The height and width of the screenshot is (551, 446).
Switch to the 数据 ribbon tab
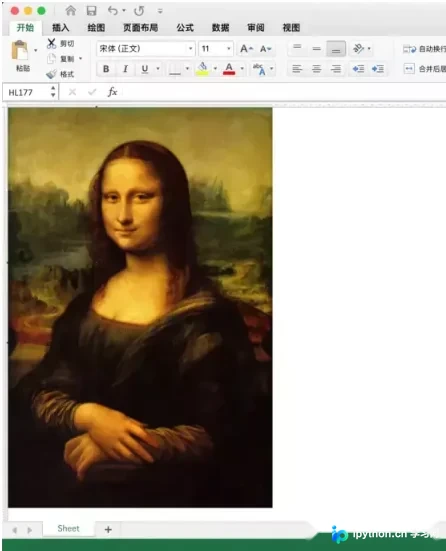[x=220, y=28]
